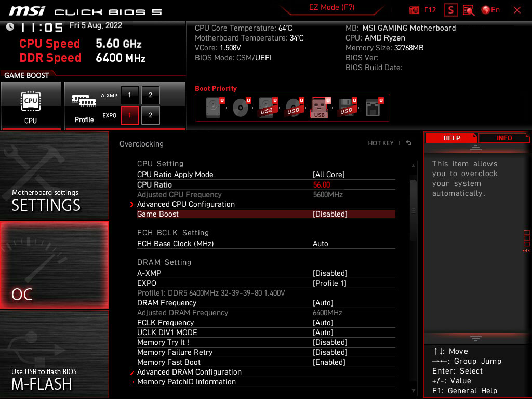
Task: Enable A-XMP profile 2
Action: [151, 95]
